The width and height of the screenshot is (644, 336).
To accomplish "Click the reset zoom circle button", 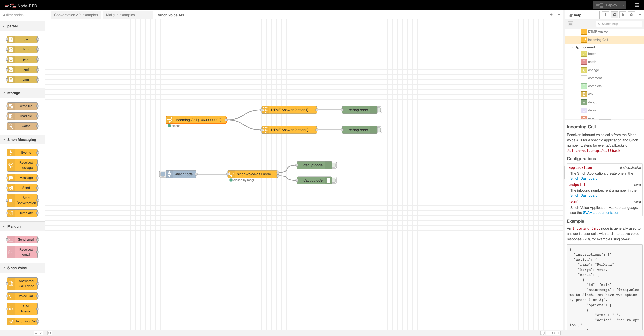I will tap(553, 333).
